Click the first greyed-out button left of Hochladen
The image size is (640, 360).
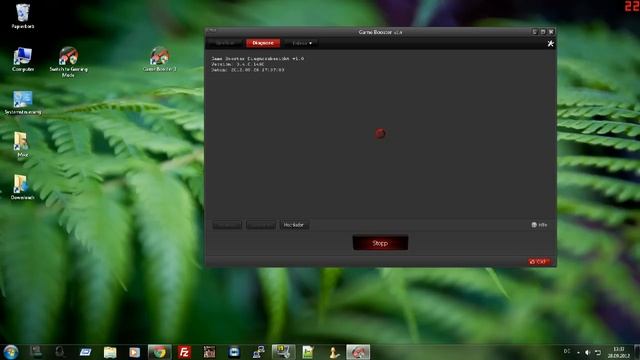pyautogui.click(x=227, y=225)
